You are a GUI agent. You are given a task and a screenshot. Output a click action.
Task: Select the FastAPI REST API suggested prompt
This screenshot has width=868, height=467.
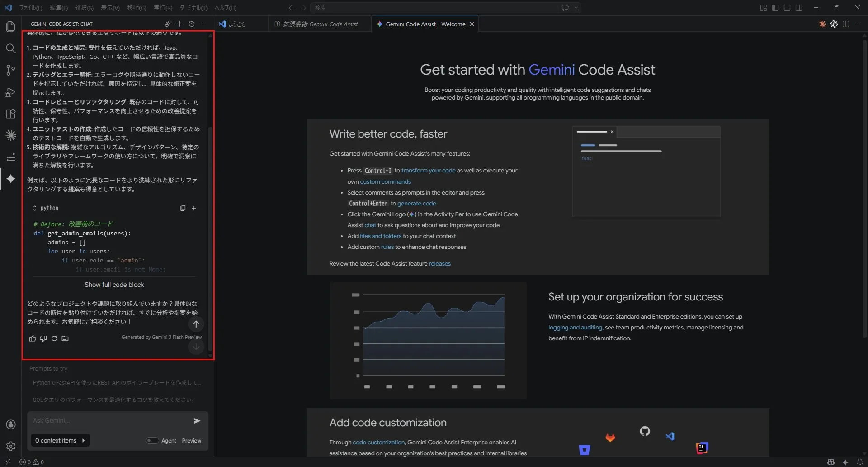tap(117, 383)
